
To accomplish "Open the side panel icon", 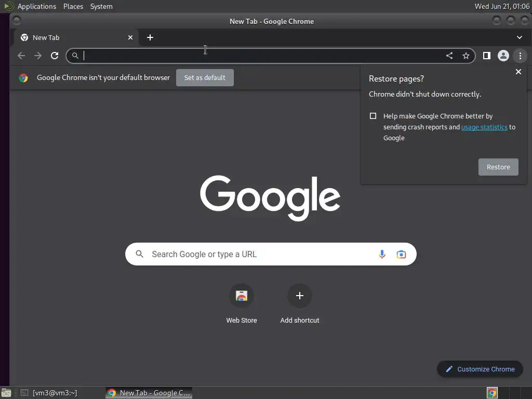I will pos(486,56).
